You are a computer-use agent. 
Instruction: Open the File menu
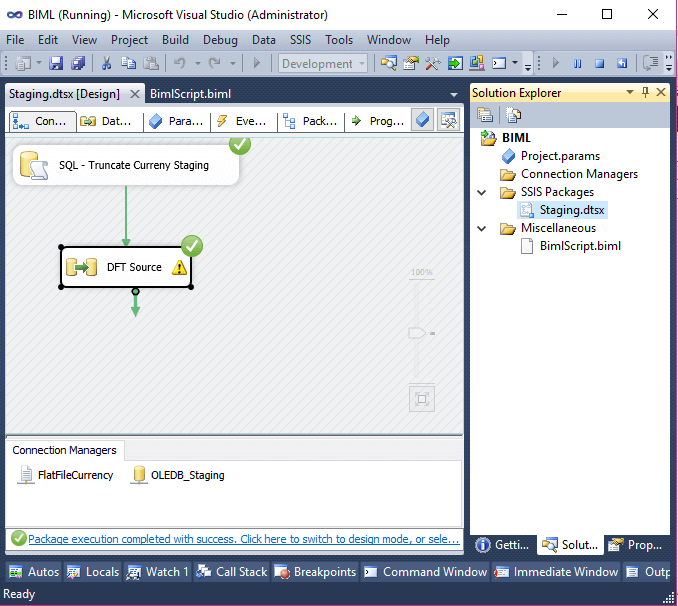click(15, 40)
